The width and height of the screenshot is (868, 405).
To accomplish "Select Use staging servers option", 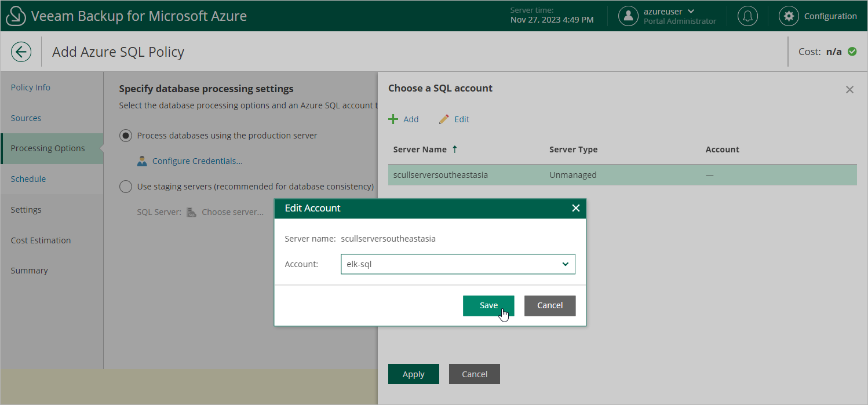I will (x=125, y=187).
